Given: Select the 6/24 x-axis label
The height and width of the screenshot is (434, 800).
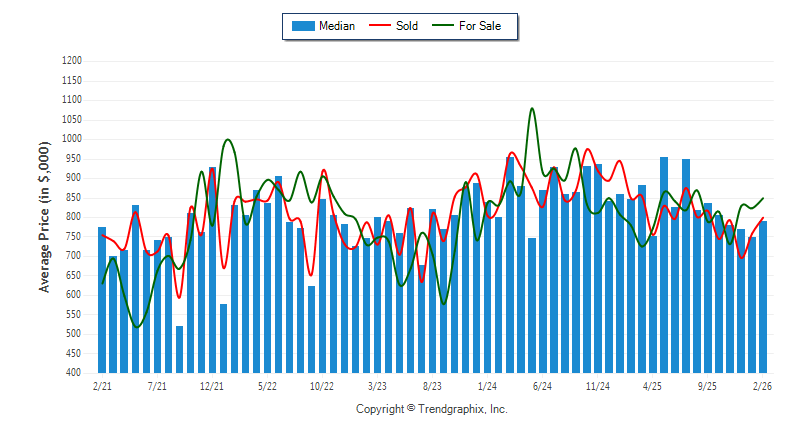Looking at the screenshot, I should 542,385.
